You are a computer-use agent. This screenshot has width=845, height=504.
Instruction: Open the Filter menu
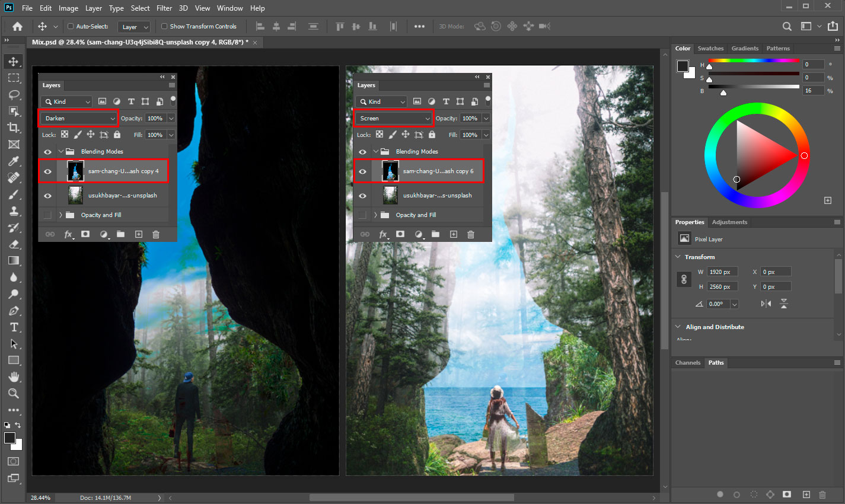tap(164, 8)
